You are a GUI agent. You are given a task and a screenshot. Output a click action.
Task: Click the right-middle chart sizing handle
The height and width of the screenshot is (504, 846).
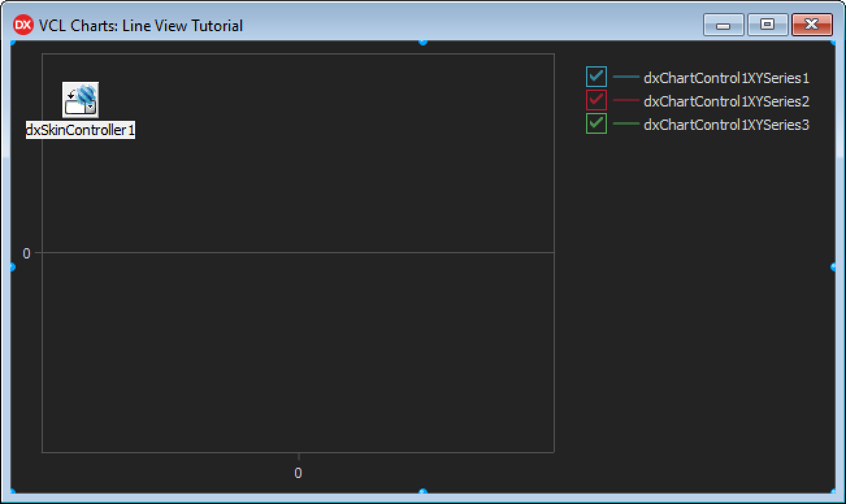click(x=834, y=267)
